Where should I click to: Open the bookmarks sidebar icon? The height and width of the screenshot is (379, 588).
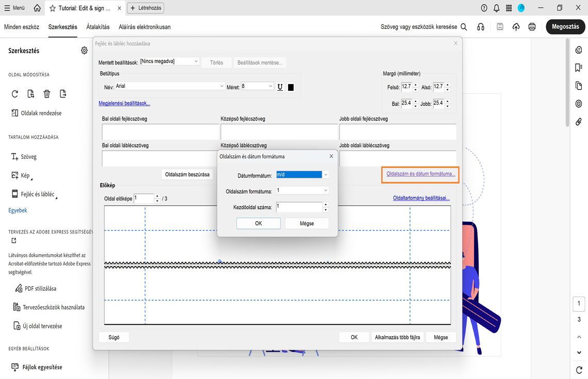point(579,68)
